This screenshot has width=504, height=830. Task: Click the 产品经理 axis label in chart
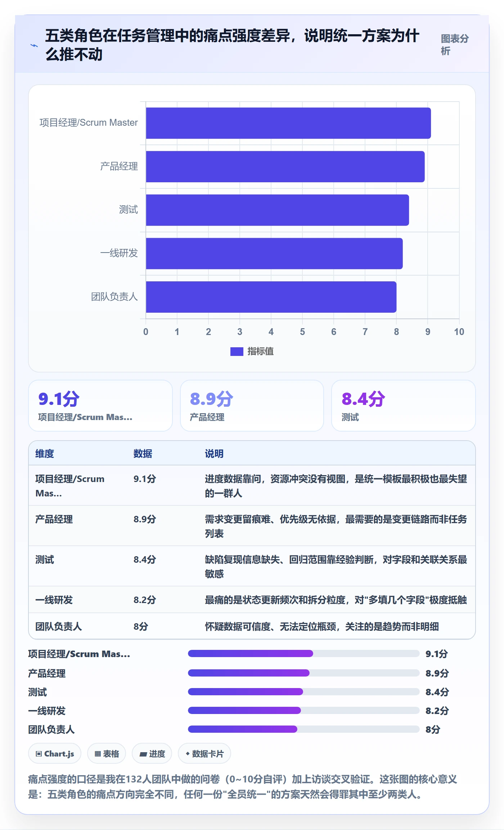119,166
